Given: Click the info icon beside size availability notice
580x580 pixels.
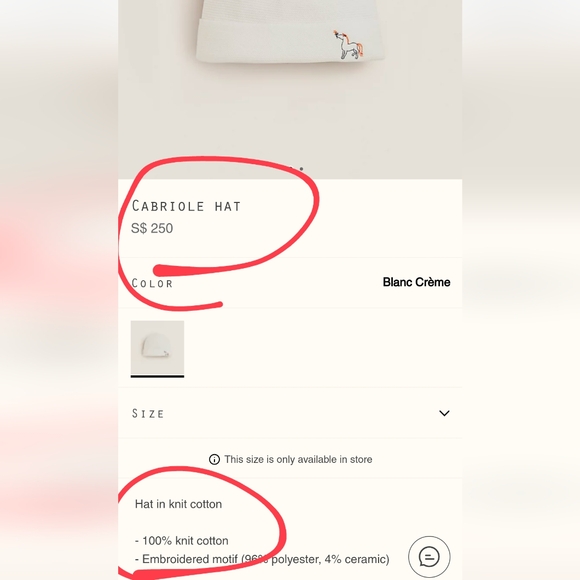Looking at the screenshot, I should click(214, 459).
